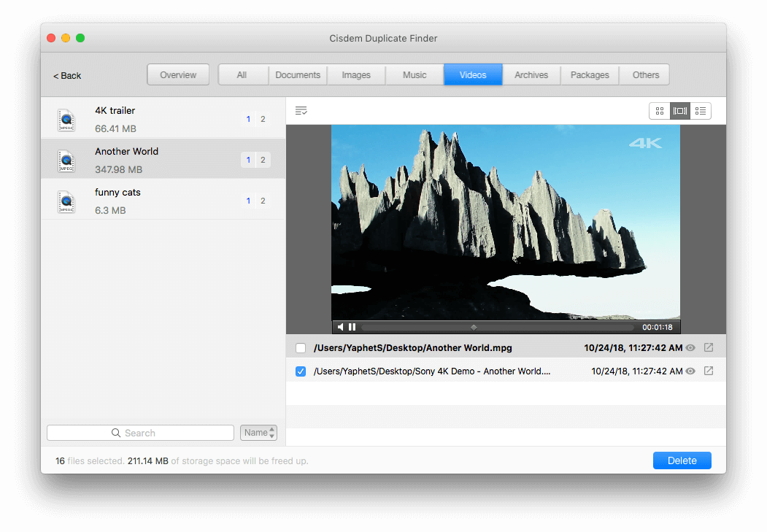Screen dimensions: 767x532
Task: Select file 2 of Another World
Action: 263,160
